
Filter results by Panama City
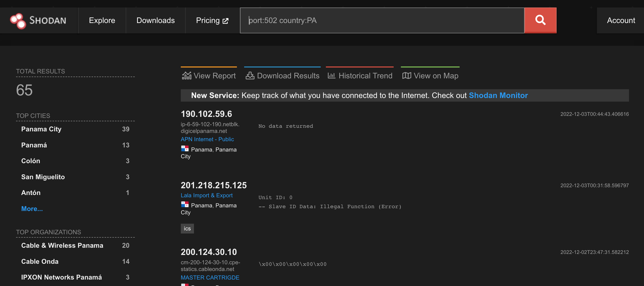pyautogui.click(x=41, y=129)
